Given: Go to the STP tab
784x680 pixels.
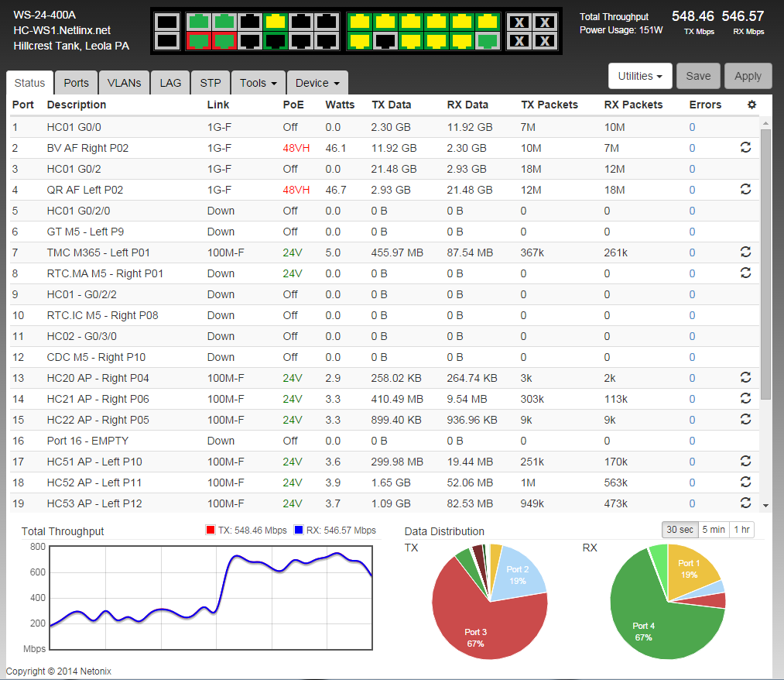Looking at the screenshot, I should [210, 83].
